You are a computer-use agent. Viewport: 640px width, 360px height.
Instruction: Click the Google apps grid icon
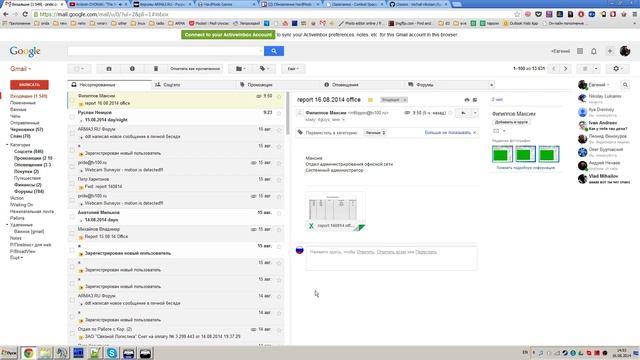[x=580, y=51]
